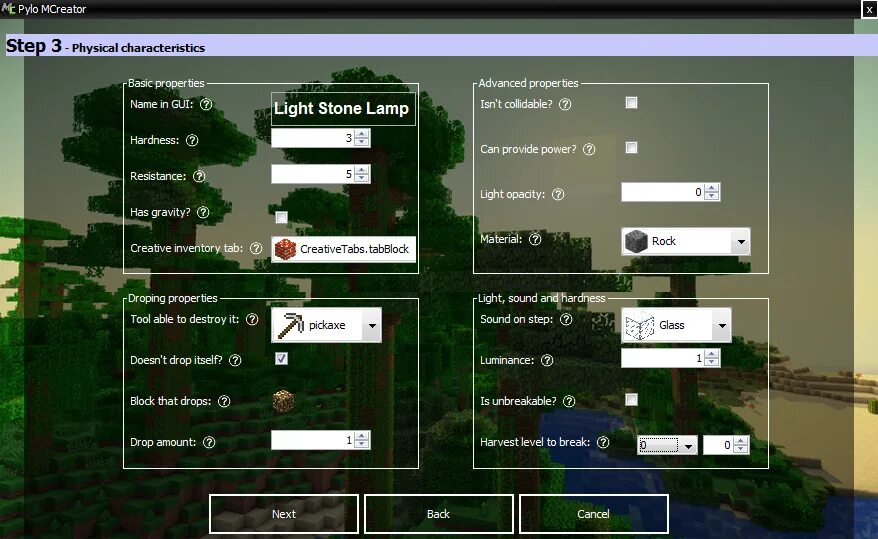Increase the Harvest level number
This screenshot has width=878, height=539.
(741, 441)
